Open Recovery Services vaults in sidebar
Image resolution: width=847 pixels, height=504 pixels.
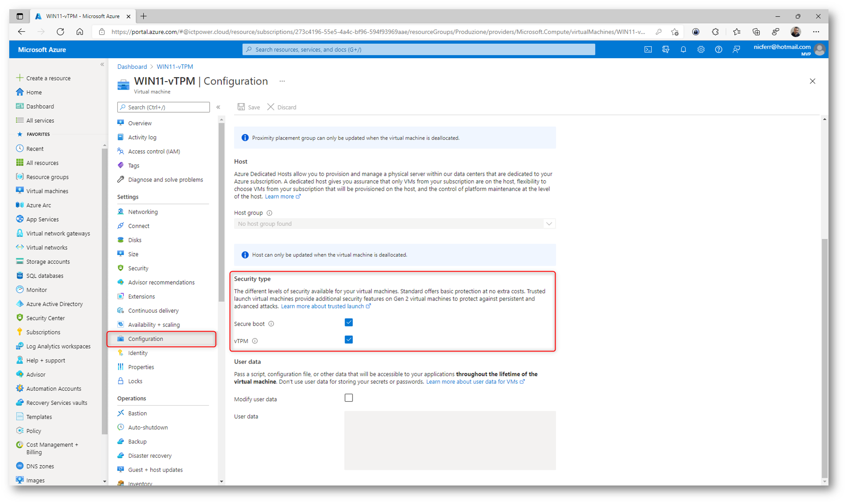pos(56,403)
